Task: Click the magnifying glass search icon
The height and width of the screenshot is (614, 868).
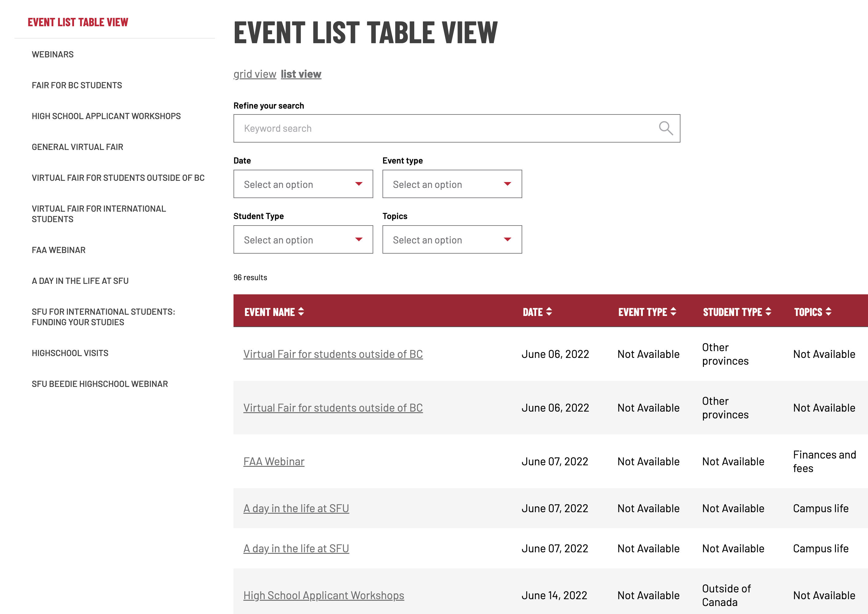Action: (x=665, y=129)
